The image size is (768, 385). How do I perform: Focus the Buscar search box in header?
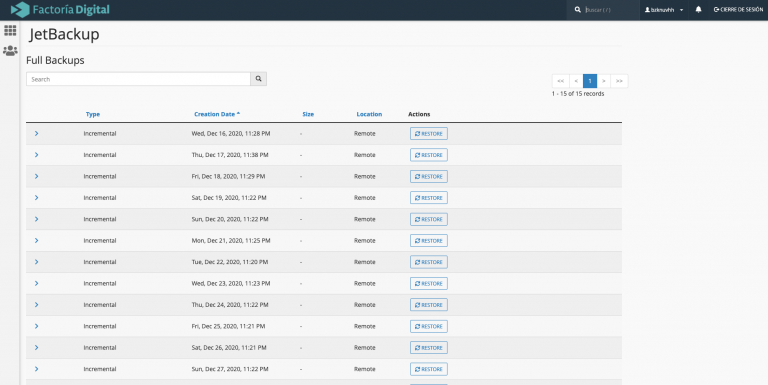pos(603,10)
